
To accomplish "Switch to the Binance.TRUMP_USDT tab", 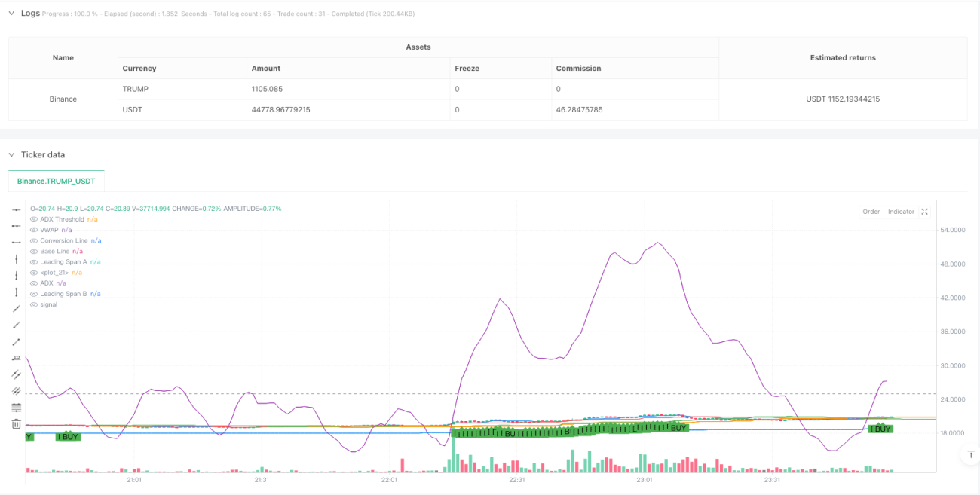I will pyautogui.click(x=57, y=182).
